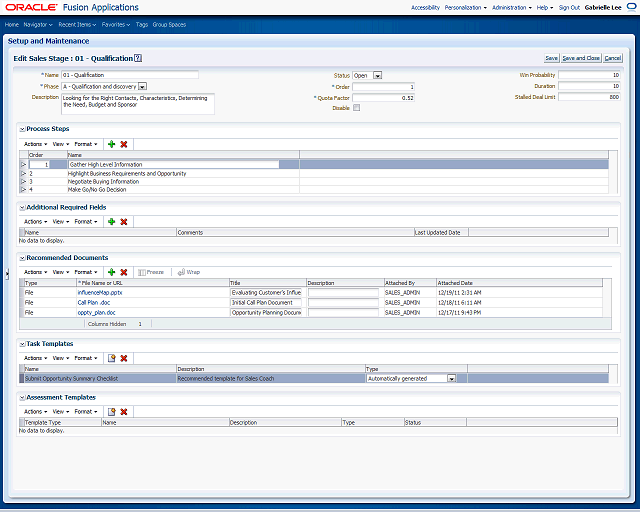640x512 pixels.
Task: Click the Stalled Deal Limit field
Action: 589,97
